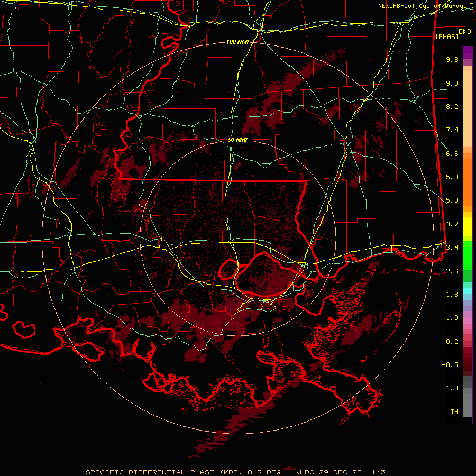This screenshot has height=476, width=476.
Task: Click the 3.4 value on the color scale
Action: point(452,248)
